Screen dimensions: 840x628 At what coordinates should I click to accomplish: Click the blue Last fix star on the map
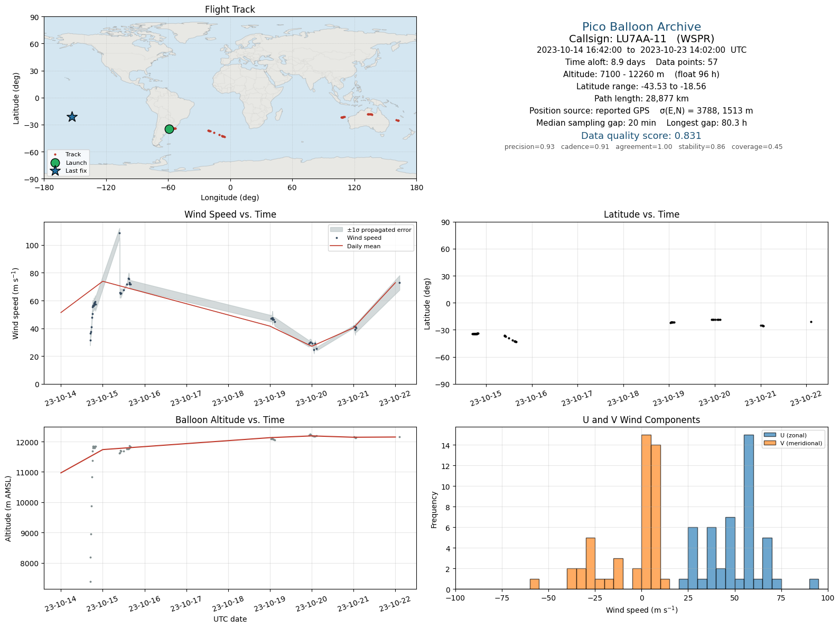click(x=72, y=117)
